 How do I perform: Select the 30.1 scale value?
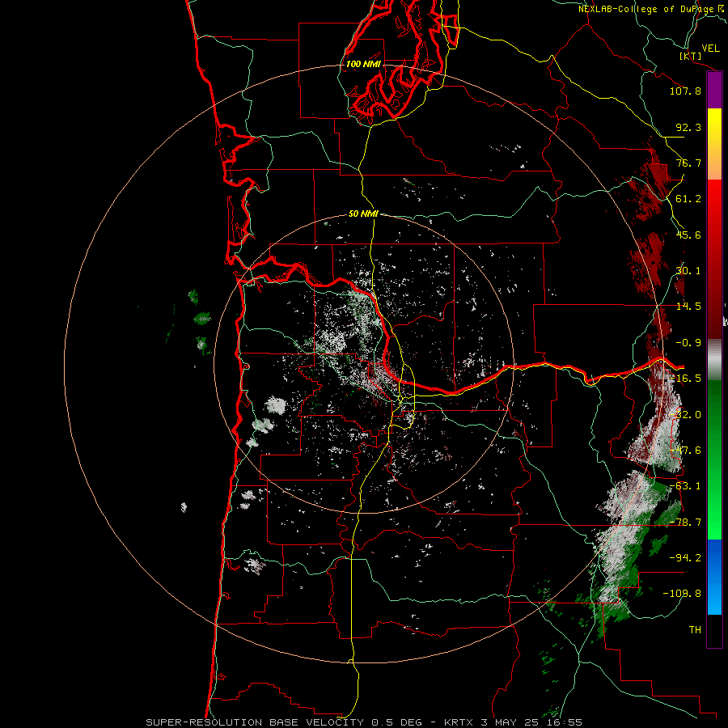coord(688,271)
